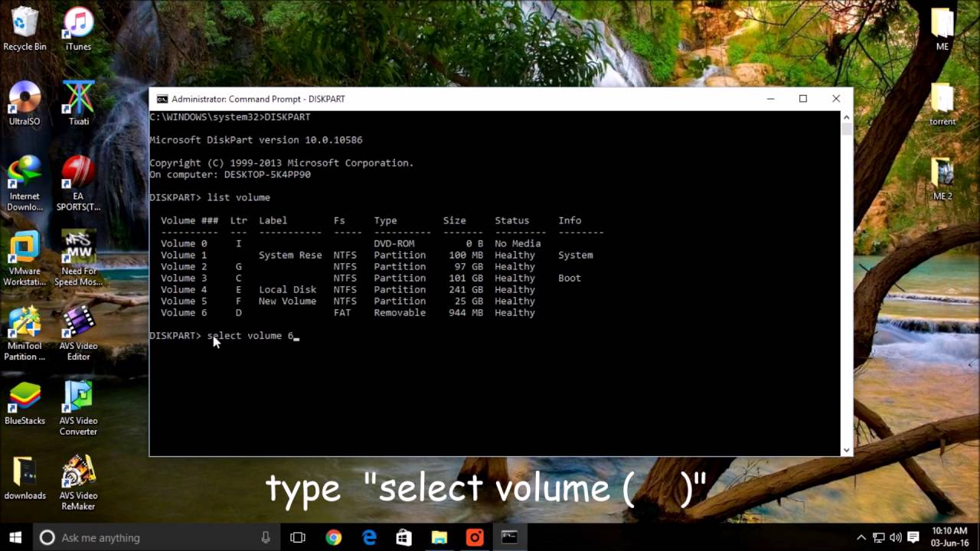This screenshot has width=980, height=551.
Task: Click the 'Volume 5' row label
Action: click(x=184, y=301)
